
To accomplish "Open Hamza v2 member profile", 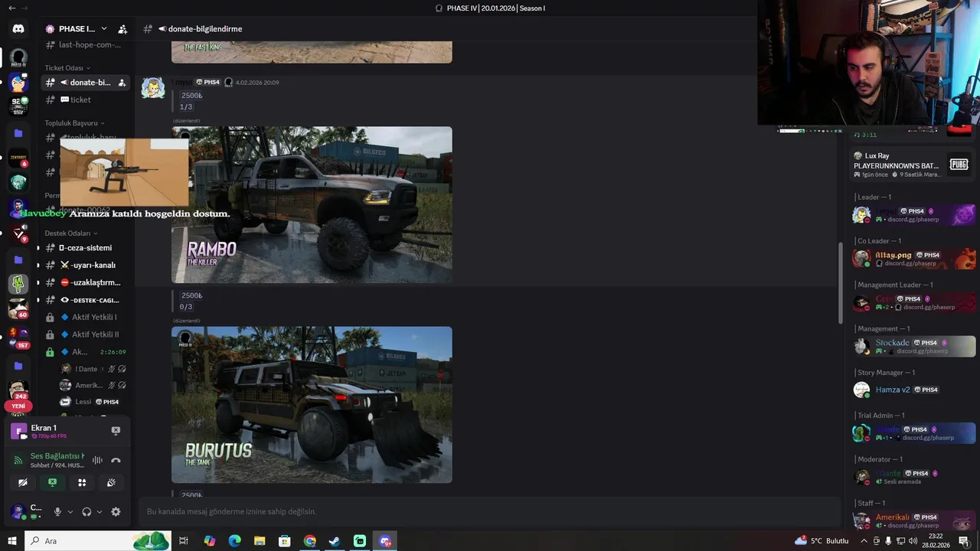I will 913,390.
